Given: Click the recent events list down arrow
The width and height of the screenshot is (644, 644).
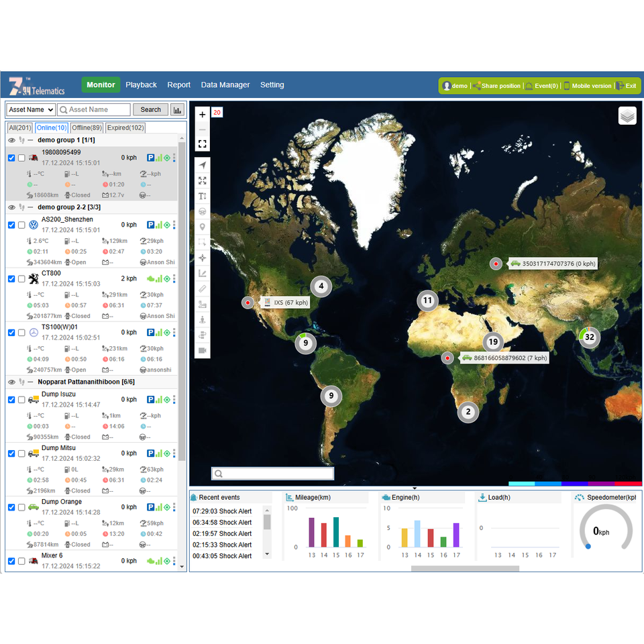Looking at the screenshot, I should (x=268, y=555).
